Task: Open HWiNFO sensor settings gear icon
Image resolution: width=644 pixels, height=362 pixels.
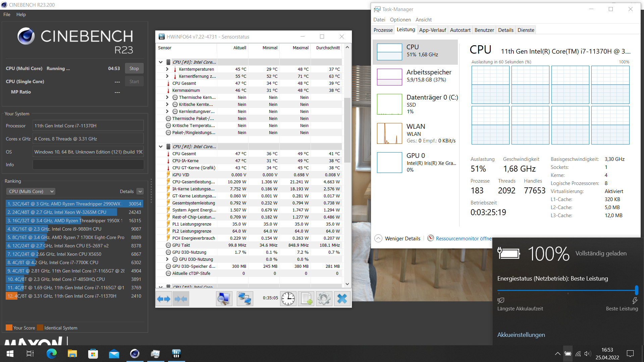Action: click(x=324, y=299)
